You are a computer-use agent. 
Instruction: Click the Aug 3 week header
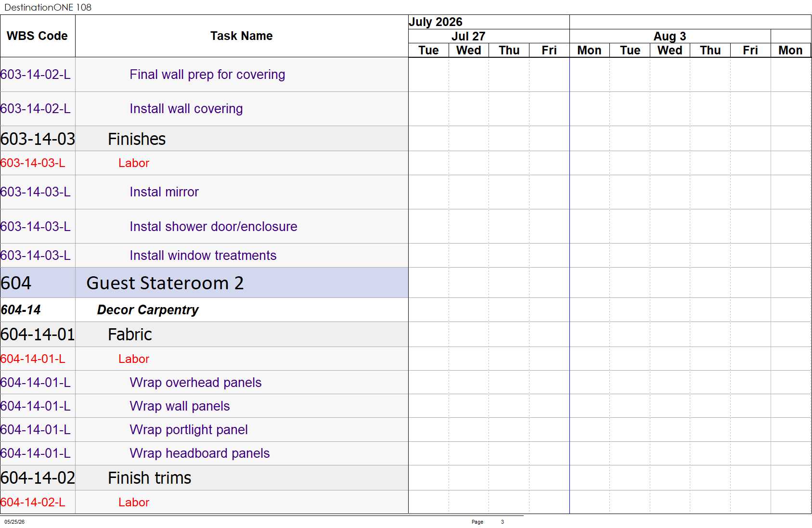(670, 37)
